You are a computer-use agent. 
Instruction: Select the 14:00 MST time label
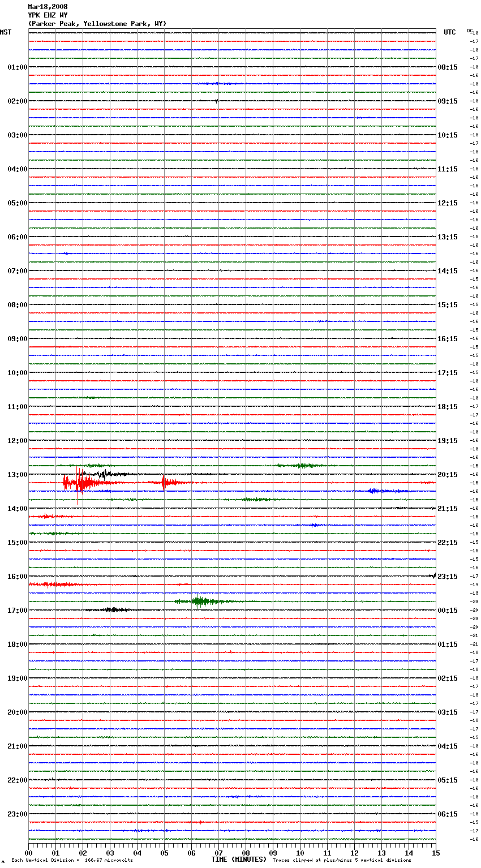[x=18, y=509]
